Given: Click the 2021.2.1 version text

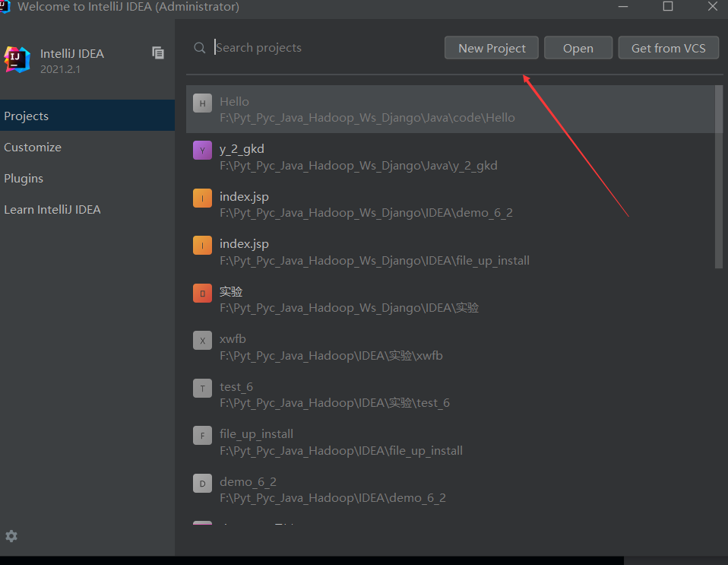Looking at the screenshot, I should 60,69.
